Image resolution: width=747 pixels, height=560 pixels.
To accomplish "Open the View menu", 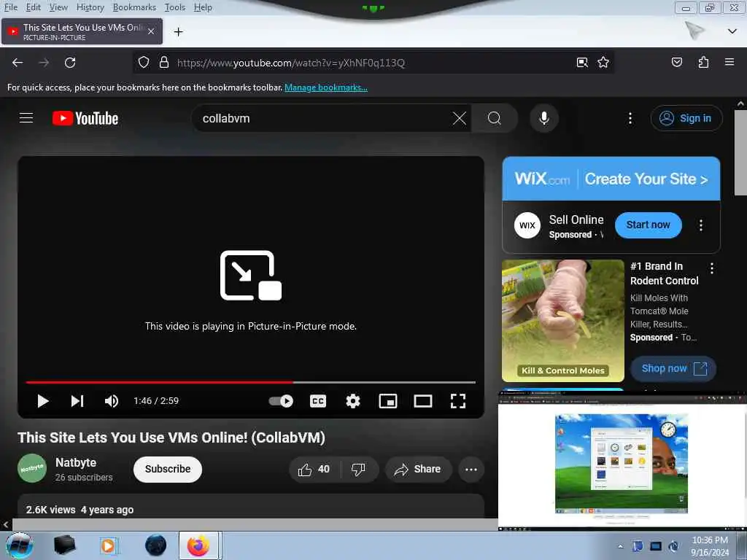I will click(x=58, y=7).
